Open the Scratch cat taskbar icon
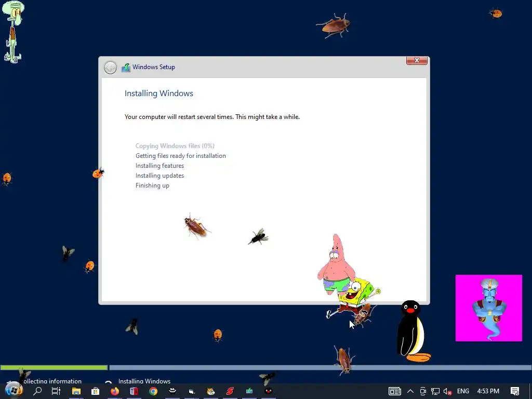This screenshot has width=532, height=399. 211,391
